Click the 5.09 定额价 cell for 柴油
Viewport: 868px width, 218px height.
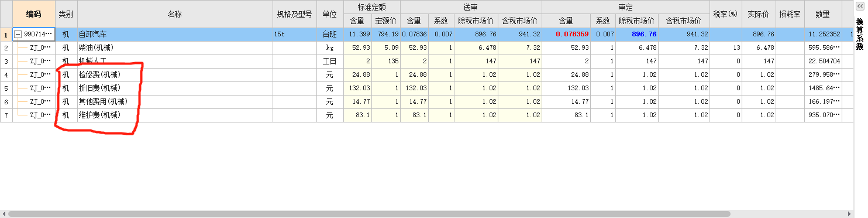(386, 47)
